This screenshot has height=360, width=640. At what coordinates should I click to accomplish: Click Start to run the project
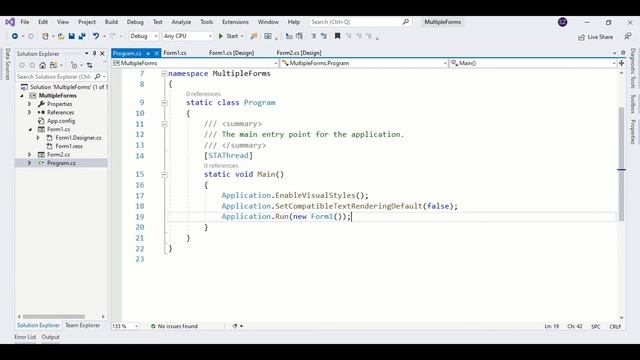pyautogui.click(x=228, y=36)
